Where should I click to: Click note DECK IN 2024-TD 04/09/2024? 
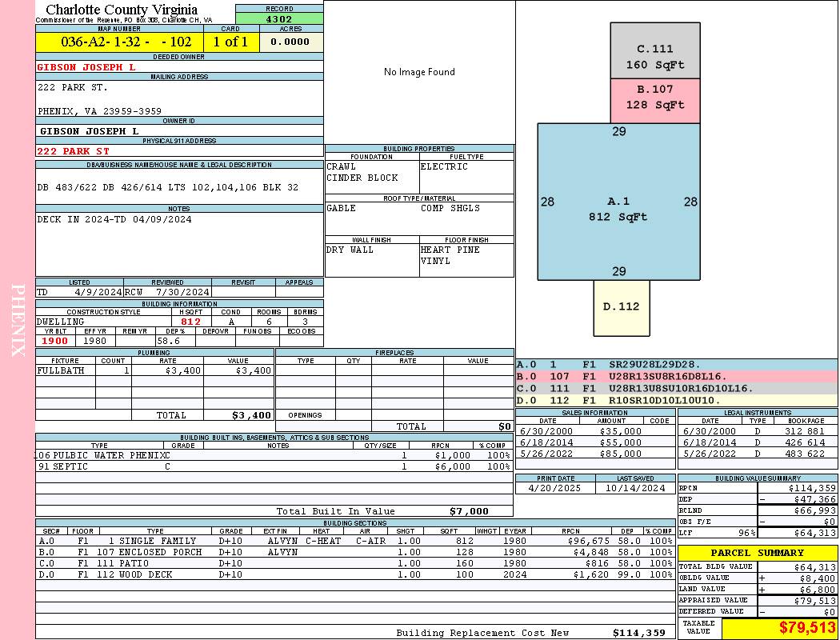114,219
